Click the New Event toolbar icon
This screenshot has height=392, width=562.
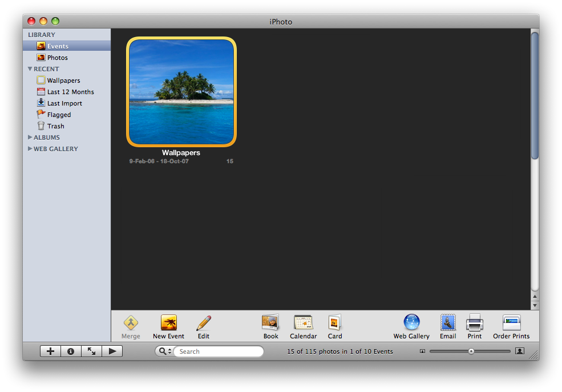168,323
